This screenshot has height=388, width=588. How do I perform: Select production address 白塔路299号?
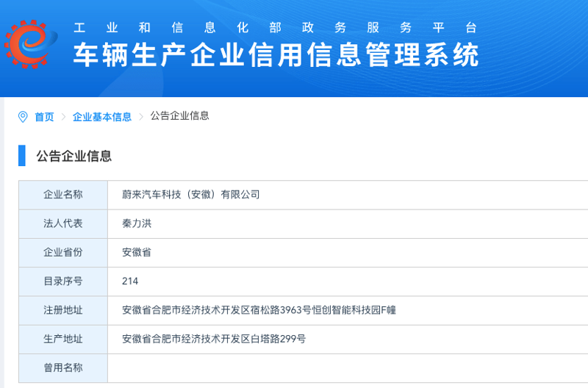coord(214,339)
